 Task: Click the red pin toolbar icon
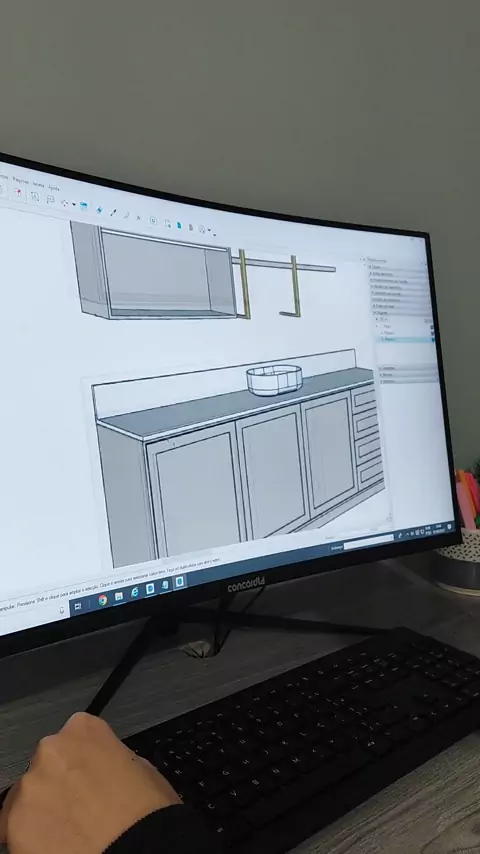coord(18,193)
